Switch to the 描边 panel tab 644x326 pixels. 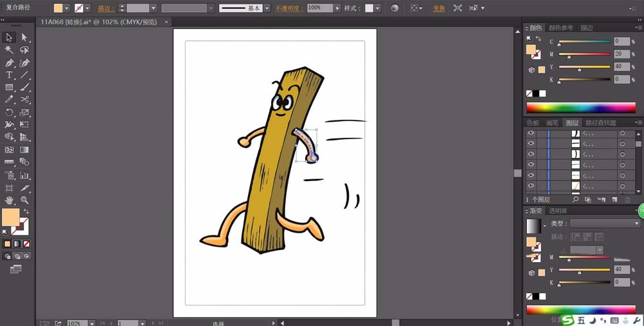[587, 28]
